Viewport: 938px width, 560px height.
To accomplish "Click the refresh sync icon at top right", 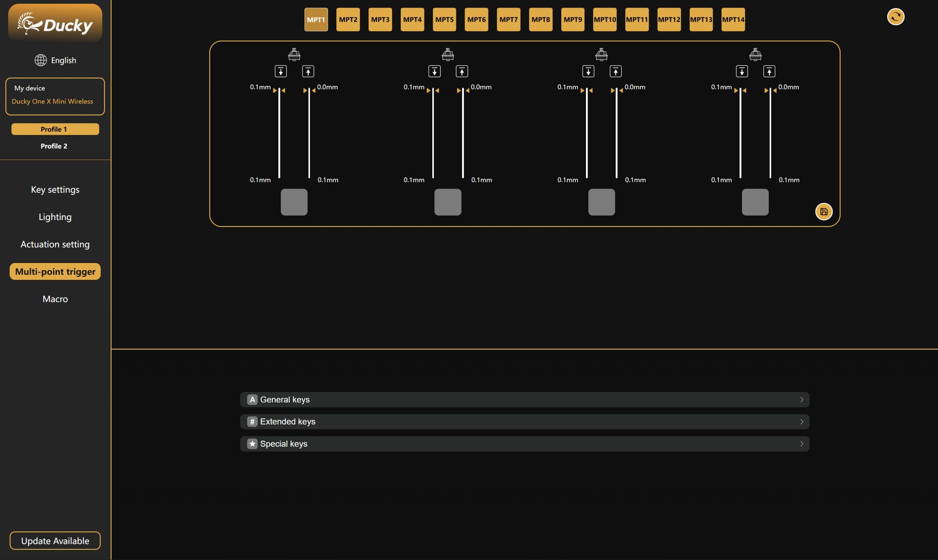I will 895,16.
